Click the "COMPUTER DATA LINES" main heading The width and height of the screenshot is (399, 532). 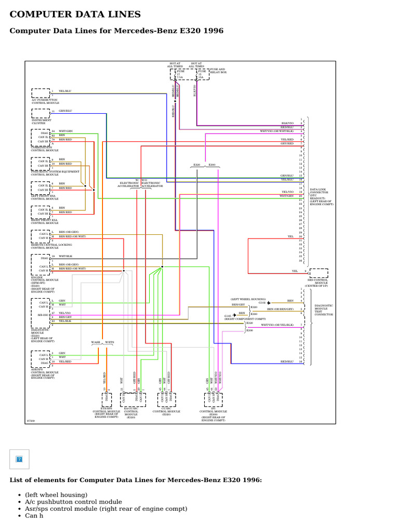coord(75,14)
